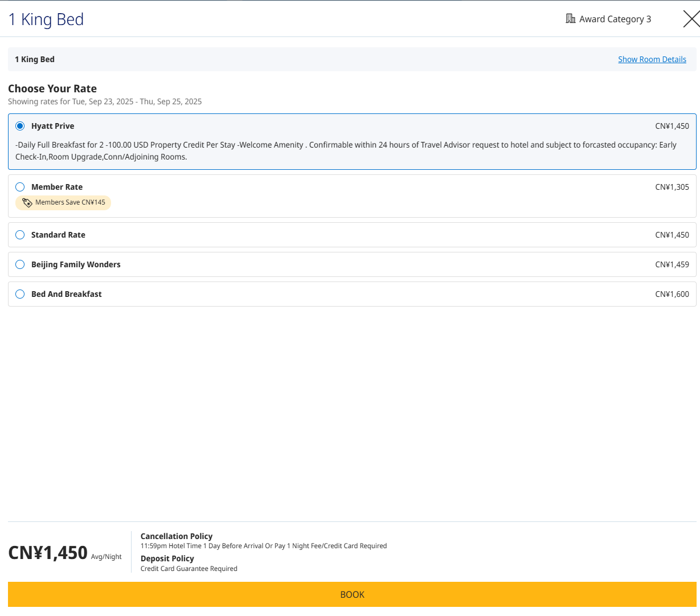
Task: Click the Hyatt Prive rate name
Action: [53, 126]
